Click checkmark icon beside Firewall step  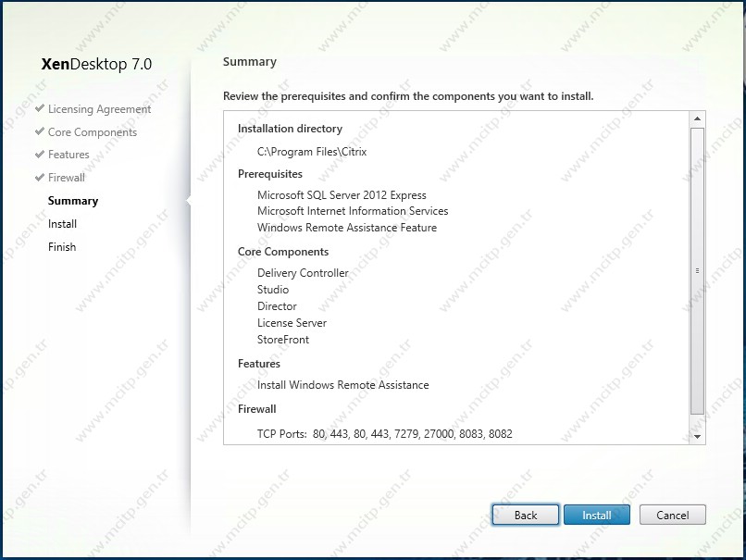tap(40, 177)
